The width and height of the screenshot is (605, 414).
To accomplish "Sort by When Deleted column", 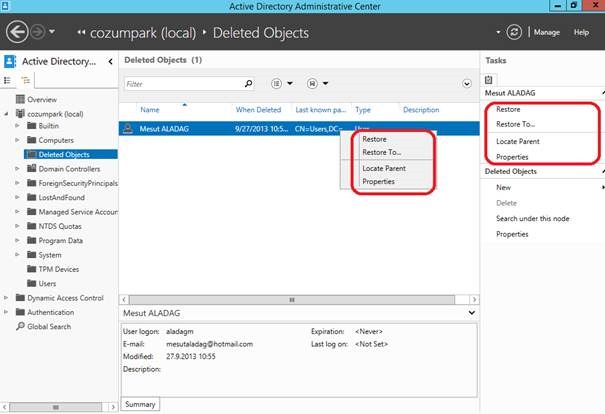I will click(258, 110).
